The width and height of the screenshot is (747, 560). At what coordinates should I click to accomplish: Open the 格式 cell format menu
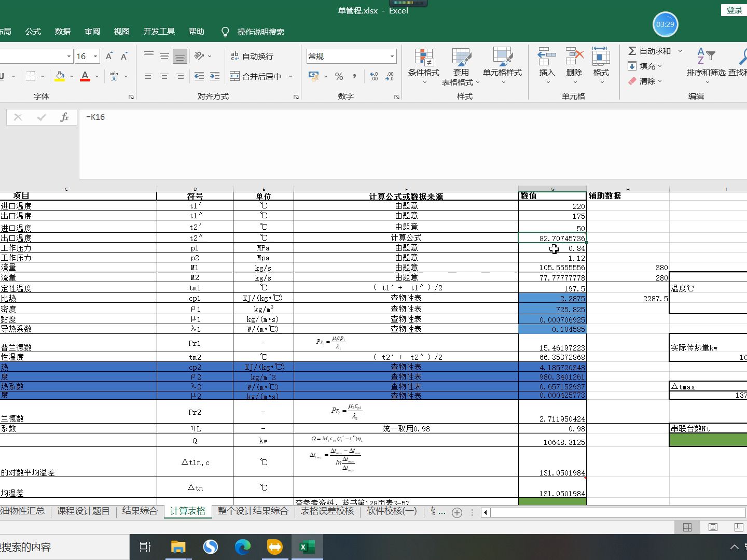[601, 66]
